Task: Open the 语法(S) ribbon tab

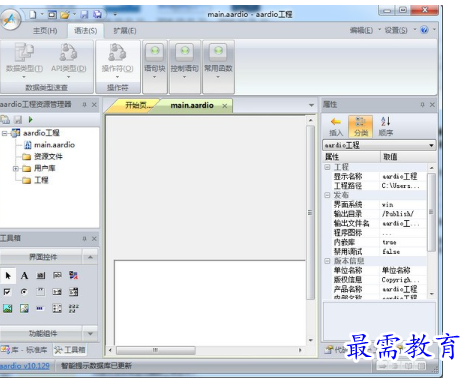Action: click(x=86, y=31)
